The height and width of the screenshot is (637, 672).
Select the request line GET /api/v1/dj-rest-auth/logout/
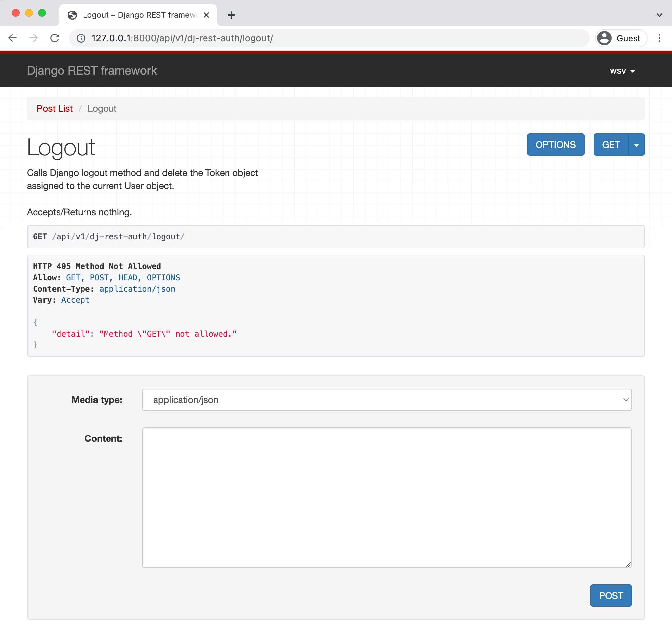pos(109,237)
